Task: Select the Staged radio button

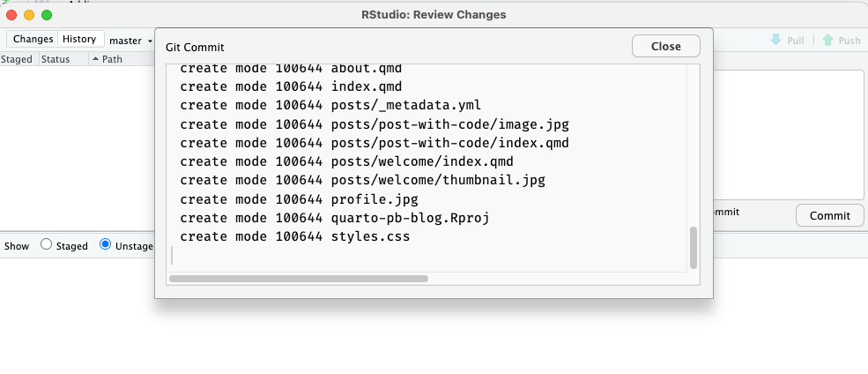Action: tap(47, 244)
